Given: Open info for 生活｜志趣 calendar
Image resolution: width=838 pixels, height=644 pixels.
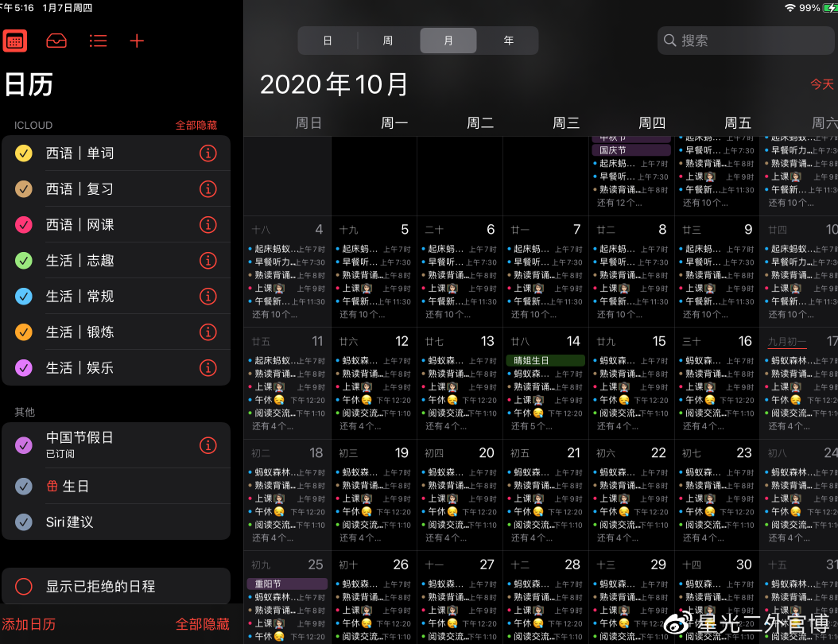Looking at the screenshot, I should coord(208,261).
